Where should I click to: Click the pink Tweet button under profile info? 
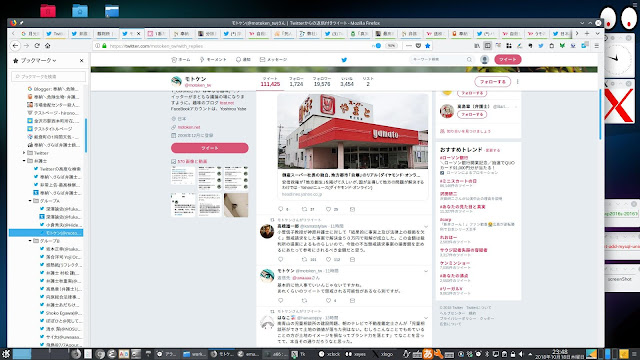click(x=209, y=148)
